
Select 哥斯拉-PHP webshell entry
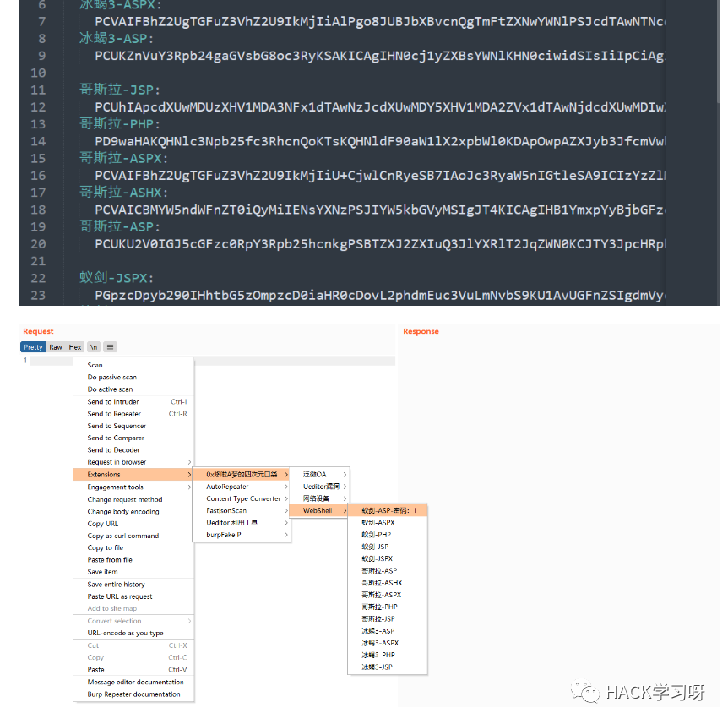pyautogui.click(x=388, y=607)
